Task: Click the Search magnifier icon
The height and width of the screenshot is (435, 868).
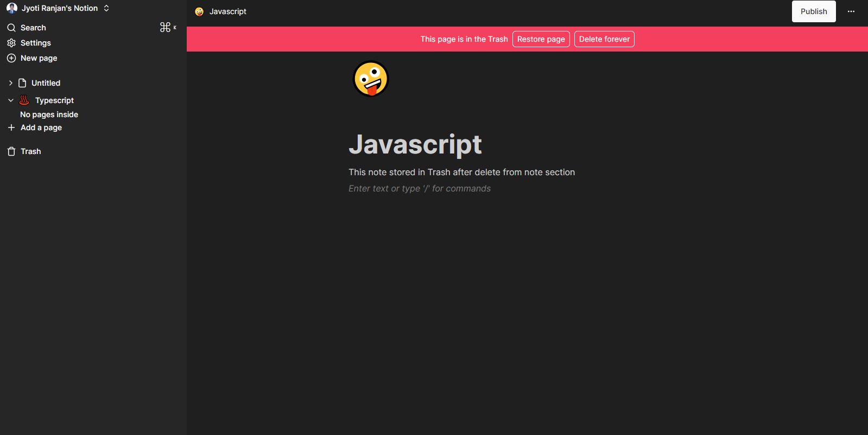Action: [11, 28]
